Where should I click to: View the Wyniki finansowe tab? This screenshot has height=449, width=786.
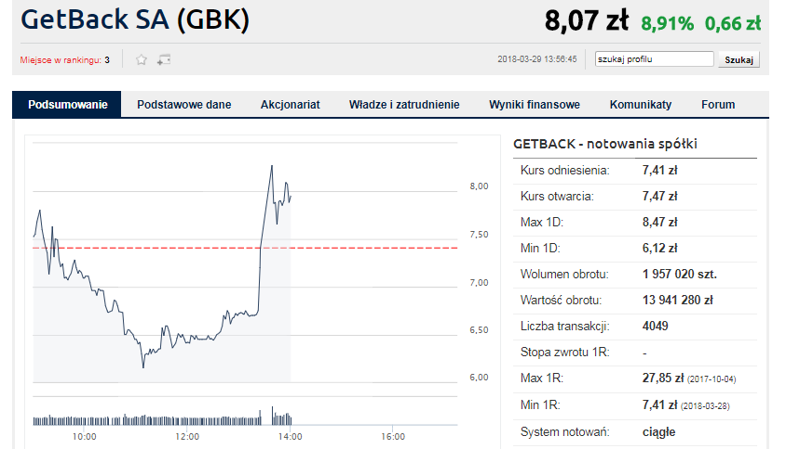(x=534, y=104)
